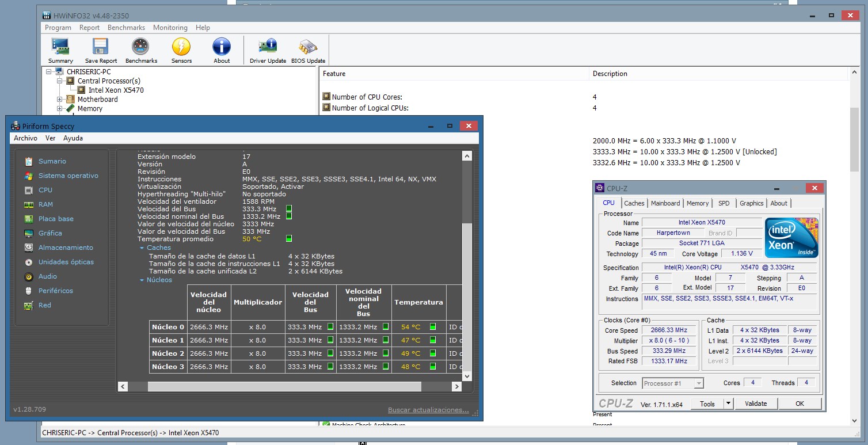Screen dimensions: 868x445
Task: Click green graph icon next to 54 °C
Action: click(x=433, y=326)
